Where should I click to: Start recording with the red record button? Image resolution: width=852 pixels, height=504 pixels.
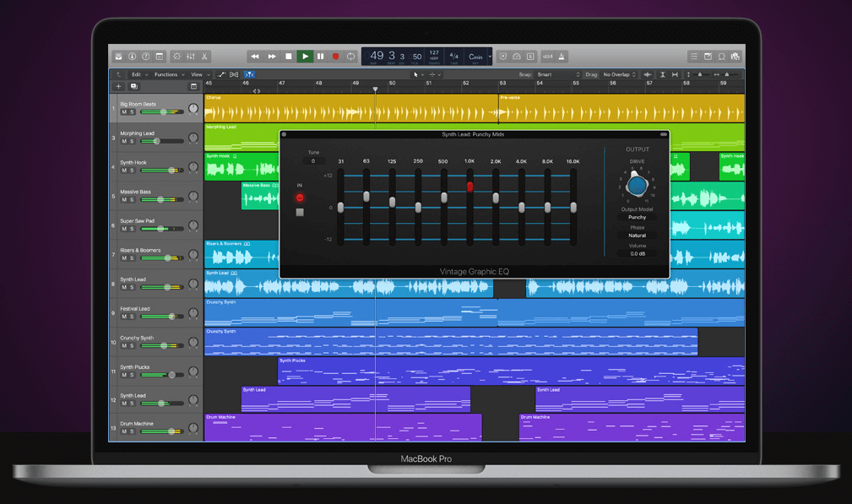click(x=335, y=56)
